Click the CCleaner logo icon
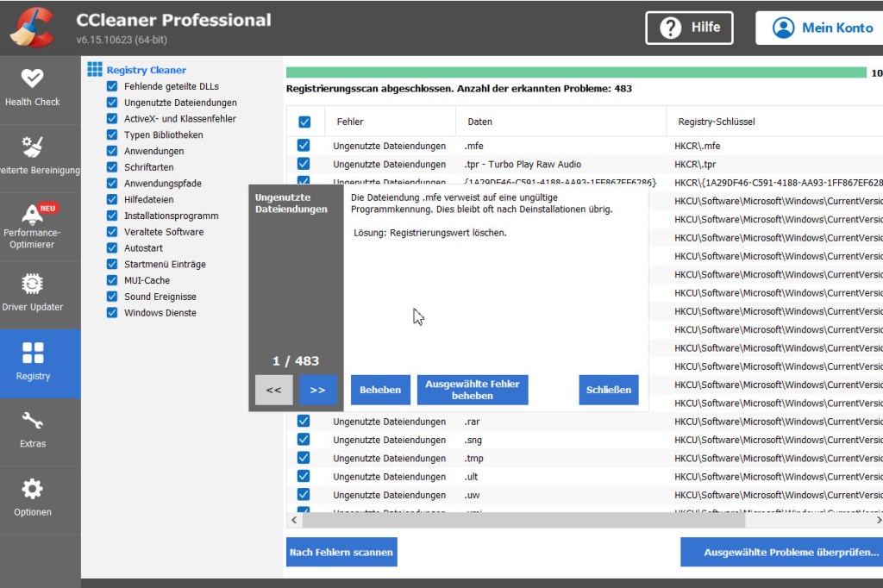Image resolution: width=883 pixels, height=588 pixels. (x=32, y=27)
